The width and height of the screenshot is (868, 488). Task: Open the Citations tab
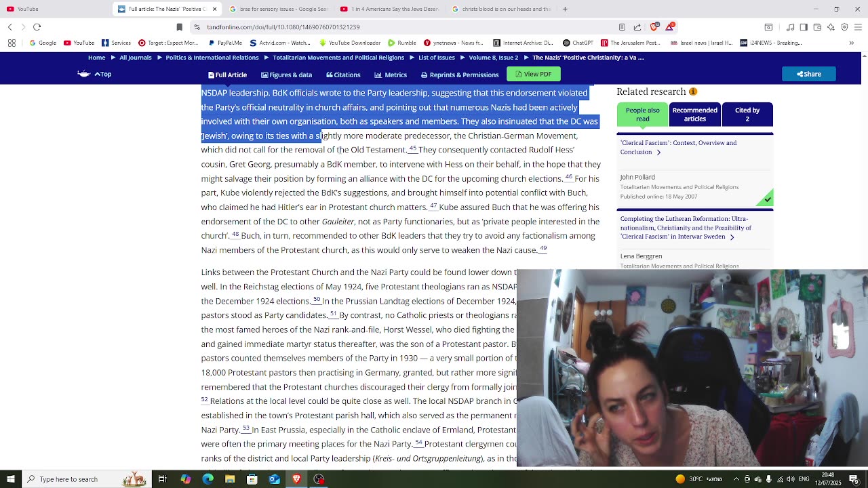click(343, 75)
